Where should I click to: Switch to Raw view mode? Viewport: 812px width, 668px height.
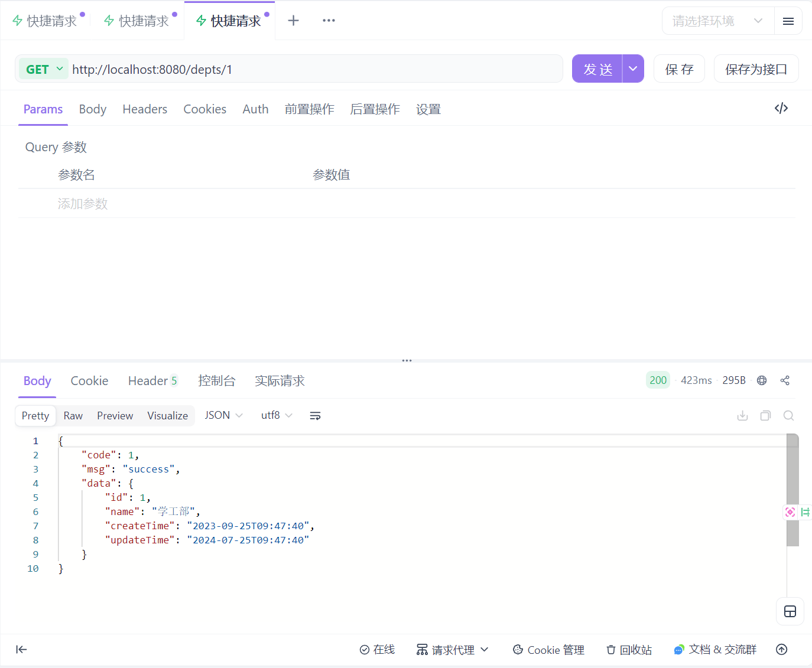click(73, 416)
